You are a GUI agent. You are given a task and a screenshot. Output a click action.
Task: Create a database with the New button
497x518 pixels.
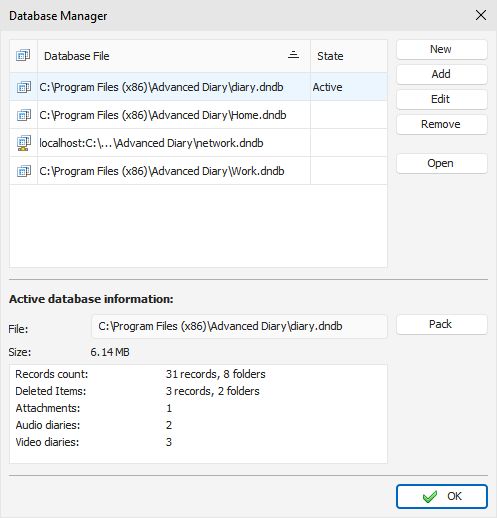(x=442, y=49)
